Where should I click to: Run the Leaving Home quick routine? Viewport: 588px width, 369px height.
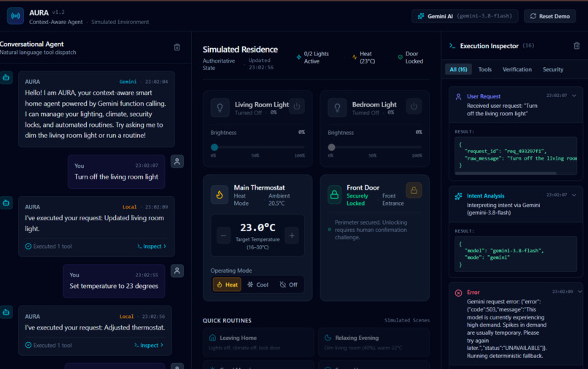[x=258, y=342]
